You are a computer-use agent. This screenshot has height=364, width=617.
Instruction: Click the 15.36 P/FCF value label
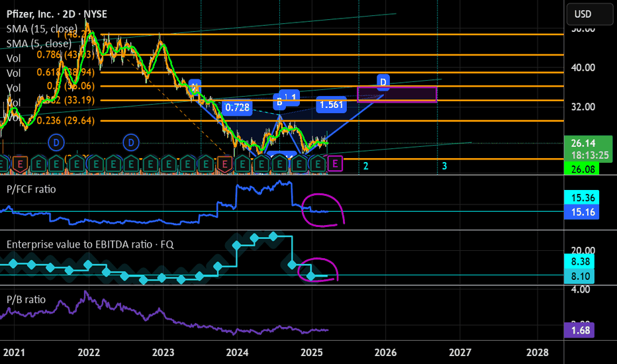pyautogui.click(x=582, y=197)
